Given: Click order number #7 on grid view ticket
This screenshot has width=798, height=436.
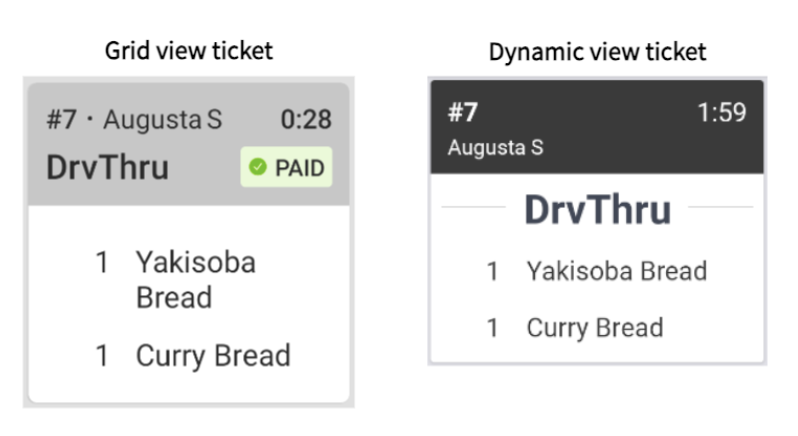Looking at the screenshot, I should 61,121.
